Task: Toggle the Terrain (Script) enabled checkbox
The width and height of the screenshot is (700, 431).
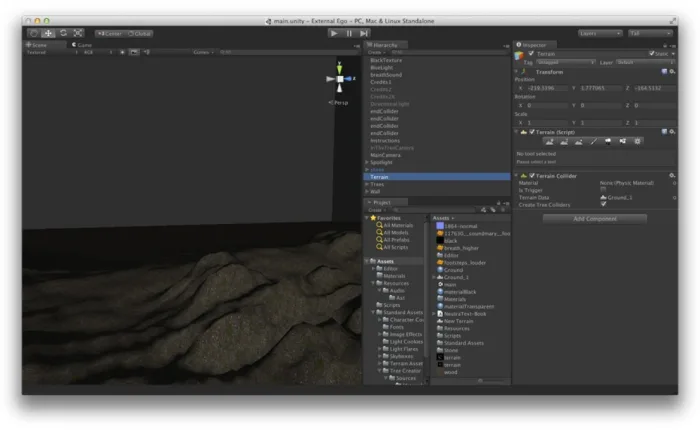Action: (x=532, y=132)
